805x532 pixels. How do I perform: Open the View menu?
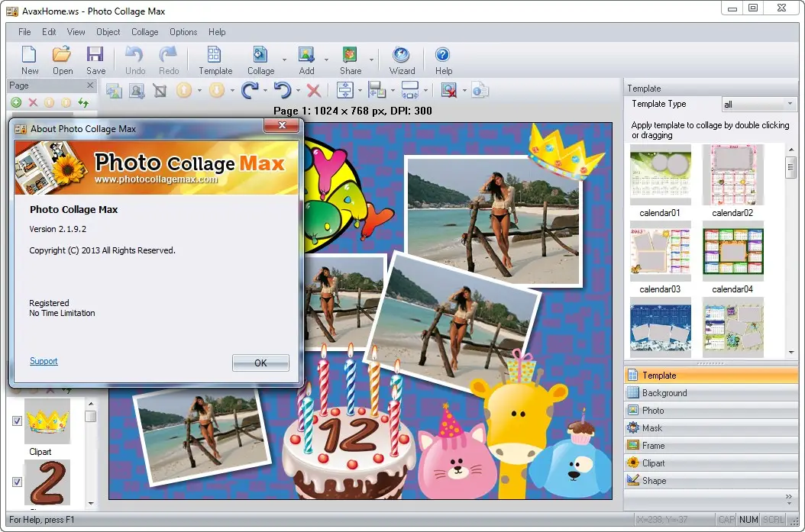coord(76,32)
